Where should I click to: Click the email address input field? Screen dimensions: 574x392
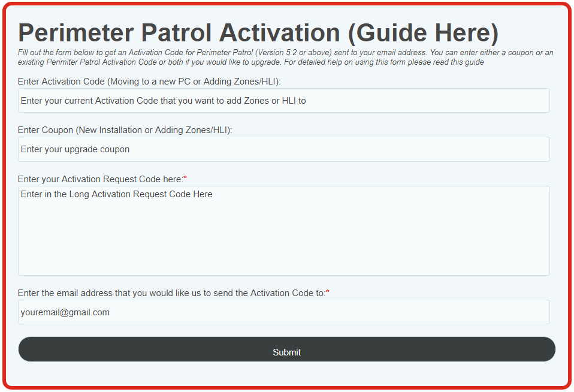284,312
